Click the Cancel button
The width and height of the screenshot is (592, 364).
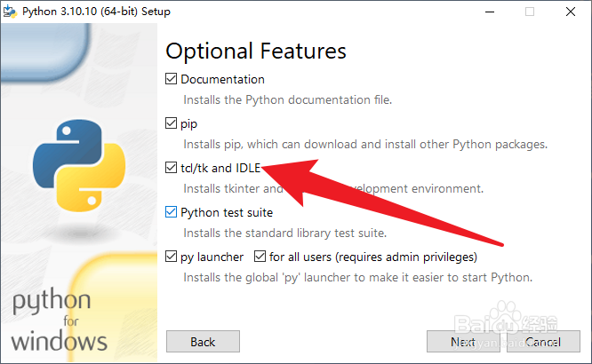tap(543, 342)
